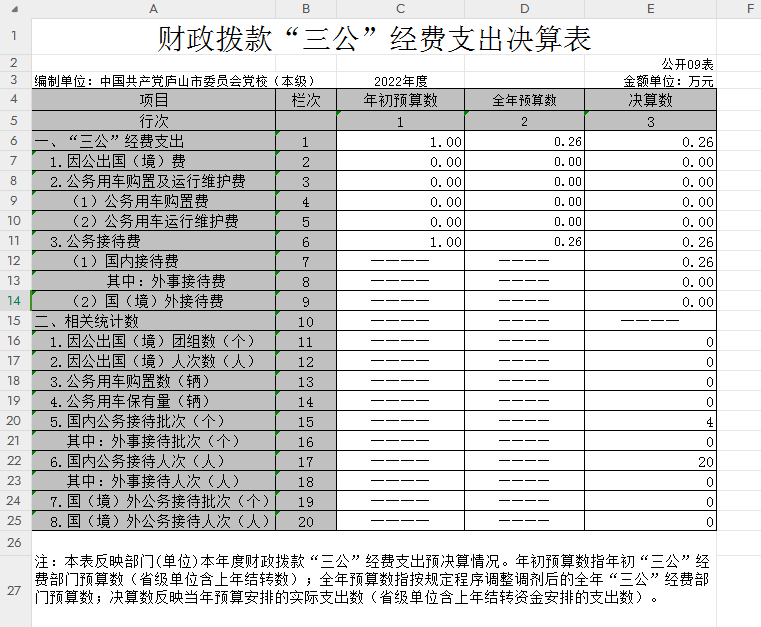Click the 年初预算数 header cell
This screenshot has width=761, height=627.
pos(400,100)
